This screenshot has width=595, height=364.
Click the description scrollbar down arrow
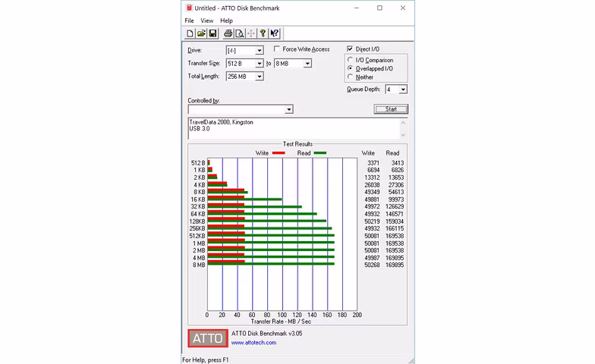[403, 135]
